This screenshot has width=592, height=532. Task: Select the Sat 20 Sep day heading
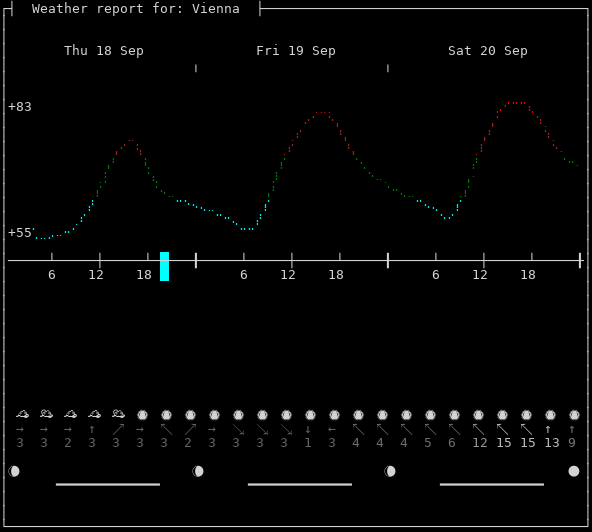487,51
